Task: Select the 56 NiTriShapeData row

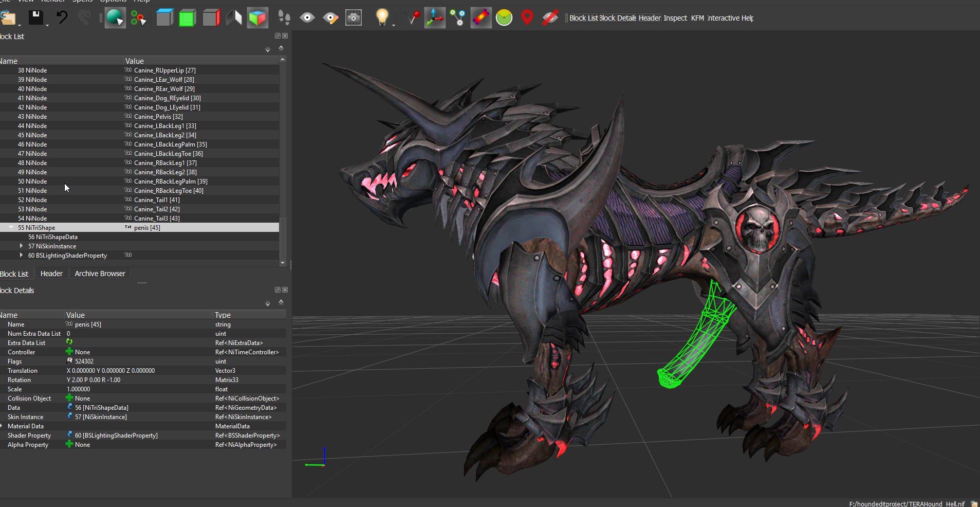Action: pos(139,237)
